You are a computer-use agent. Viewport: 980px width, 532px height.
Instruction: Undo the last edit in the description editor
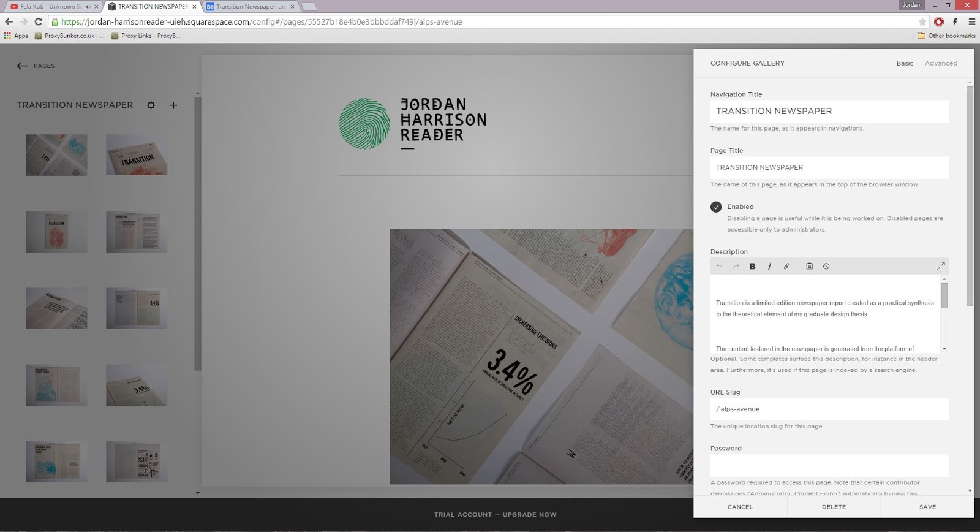[x=719, y=266]
